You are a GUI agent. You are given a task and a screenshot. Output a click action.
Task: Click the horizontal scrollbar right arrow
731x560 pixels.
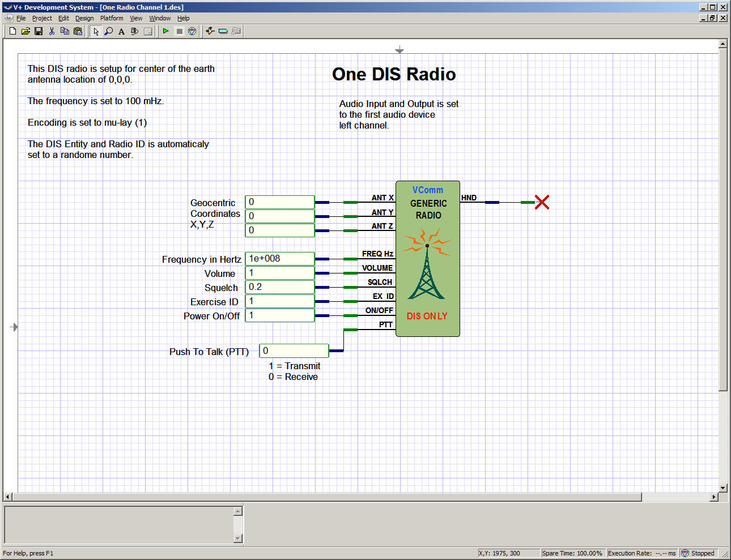tap(714, 497)
